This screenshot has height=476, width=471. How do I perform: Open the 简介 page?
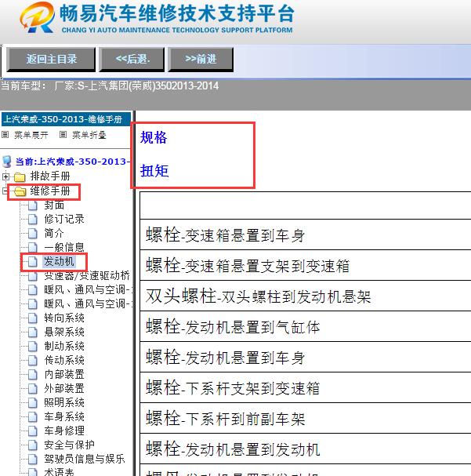pos(54,233)
